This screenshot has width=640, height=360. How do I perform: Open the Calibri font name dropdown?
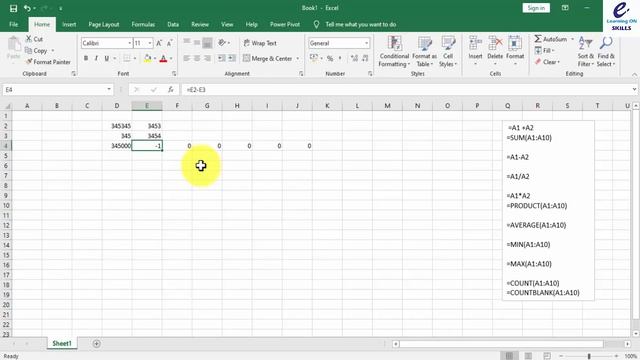(x=129, y=43)
